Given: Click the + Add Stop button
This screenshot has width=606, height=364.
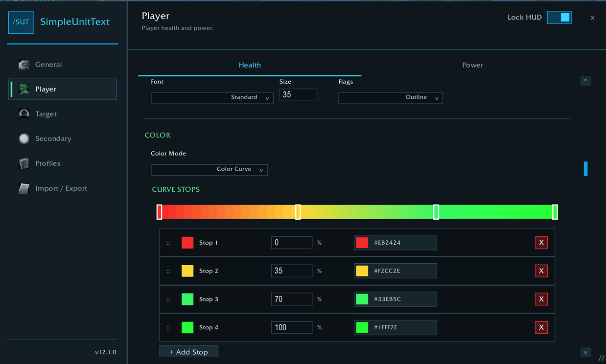Looking at the screenshot, I should point(188,352).
